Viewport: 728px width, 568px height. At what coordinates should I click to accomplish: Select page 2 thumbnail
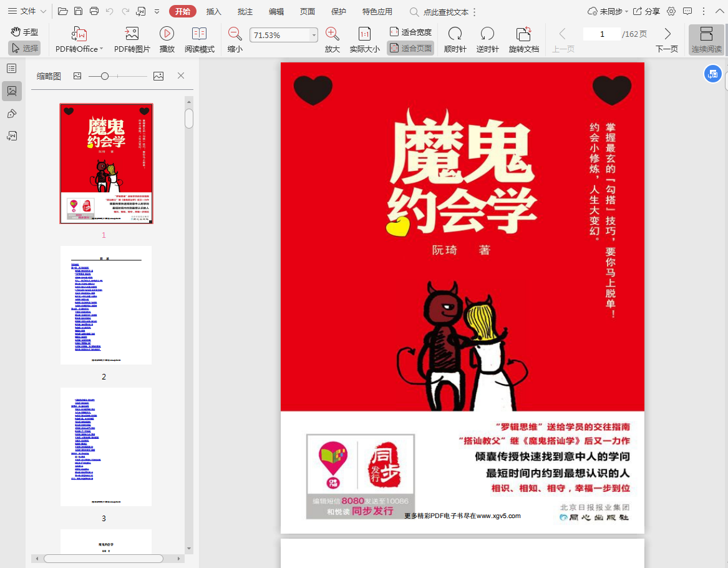[x=106, y=305]
